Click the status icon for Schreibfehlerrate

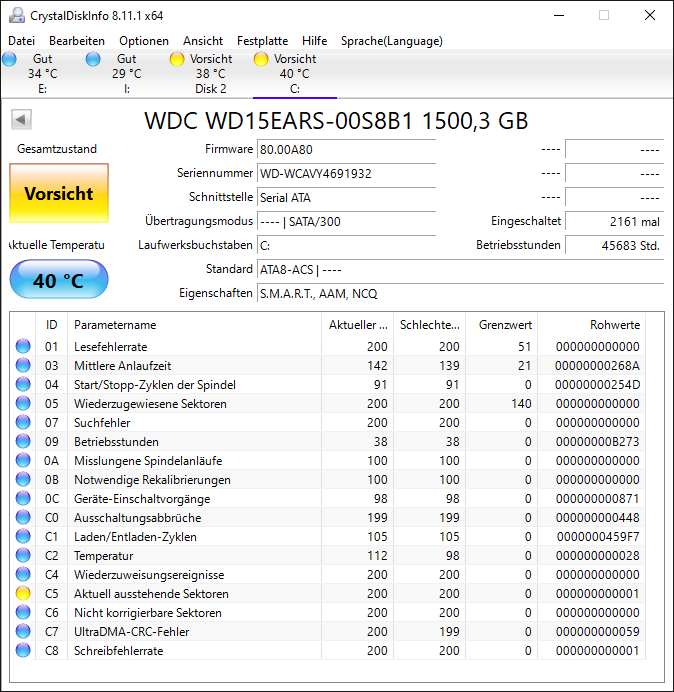coord(23,650)
